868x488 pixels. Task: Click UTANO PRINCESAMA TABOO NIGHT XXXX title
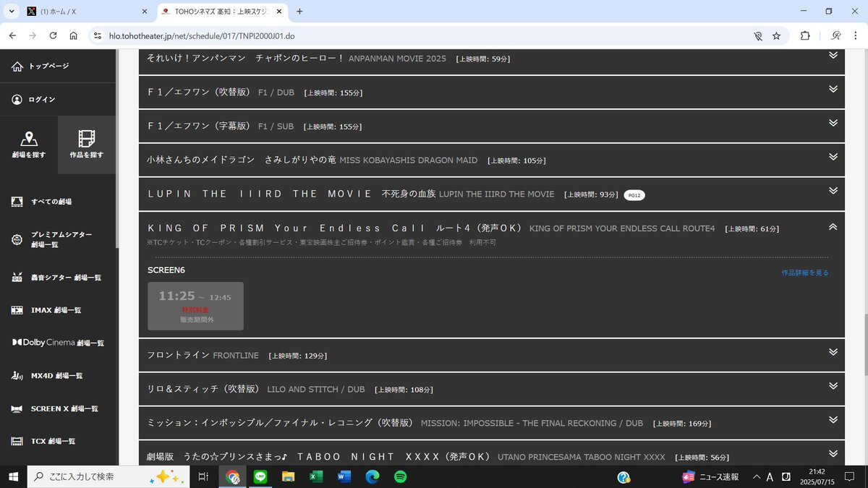tap(582, 458)
